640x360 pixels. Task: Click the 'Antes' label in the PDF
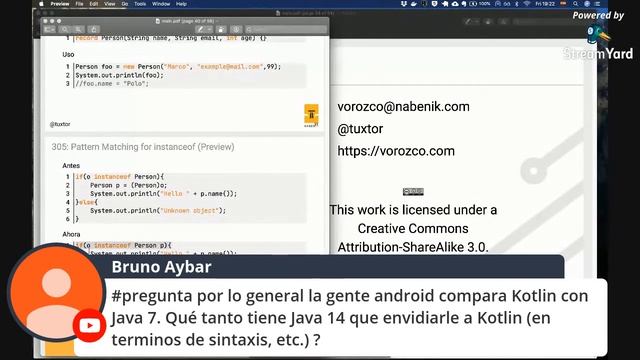click(71, 166)
